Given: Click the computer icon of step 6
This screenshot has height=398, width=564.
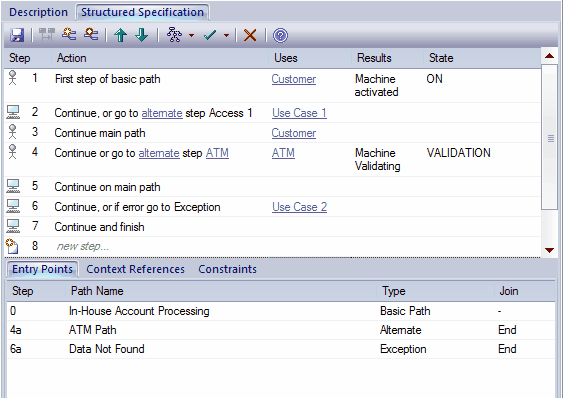Looking at the screenshot, I should (x=13, y=206).
